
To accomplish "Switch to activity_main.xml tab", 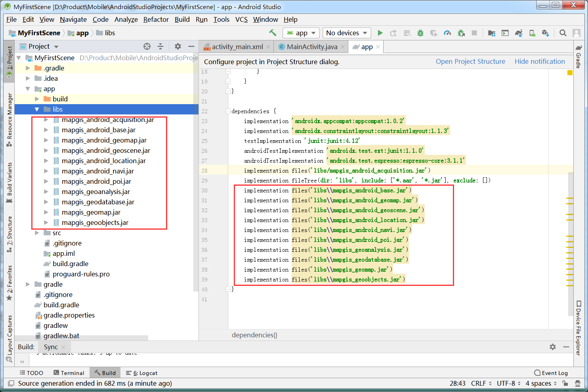I will coord(237,47).
